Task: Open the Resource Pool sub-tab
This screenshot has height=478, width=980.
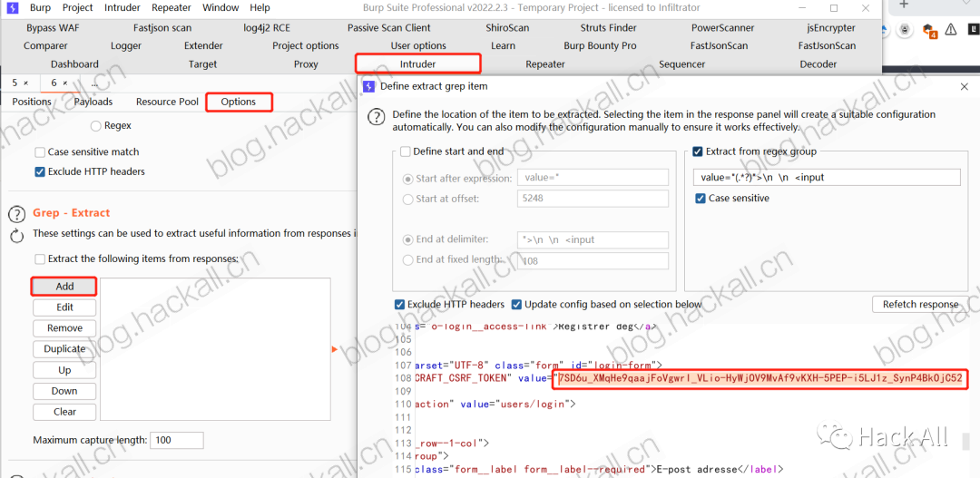Action: (x=167, y=102)
